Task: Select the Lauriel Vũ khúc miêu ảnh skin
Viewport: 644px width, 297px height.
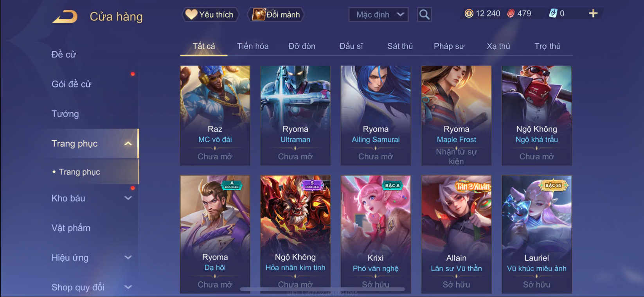Action: point(536,234)
